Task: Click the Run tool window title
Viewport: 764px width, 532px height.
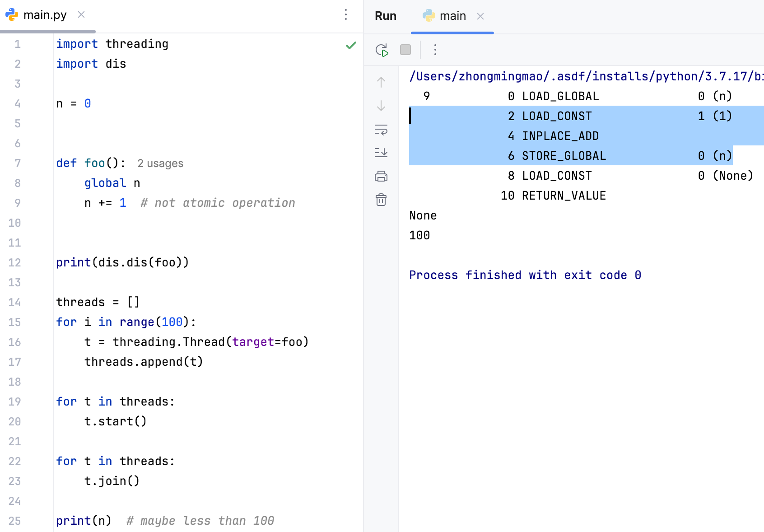Action: tap(385, 16)
